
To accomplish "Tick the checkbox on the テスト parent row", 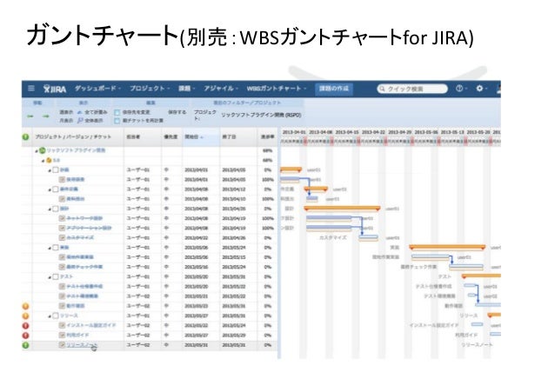I will point(55,276).
